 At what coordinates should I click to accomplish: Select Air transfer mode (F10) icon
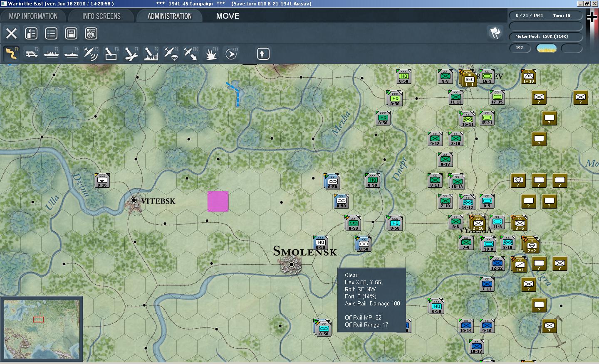click(191, 54)
